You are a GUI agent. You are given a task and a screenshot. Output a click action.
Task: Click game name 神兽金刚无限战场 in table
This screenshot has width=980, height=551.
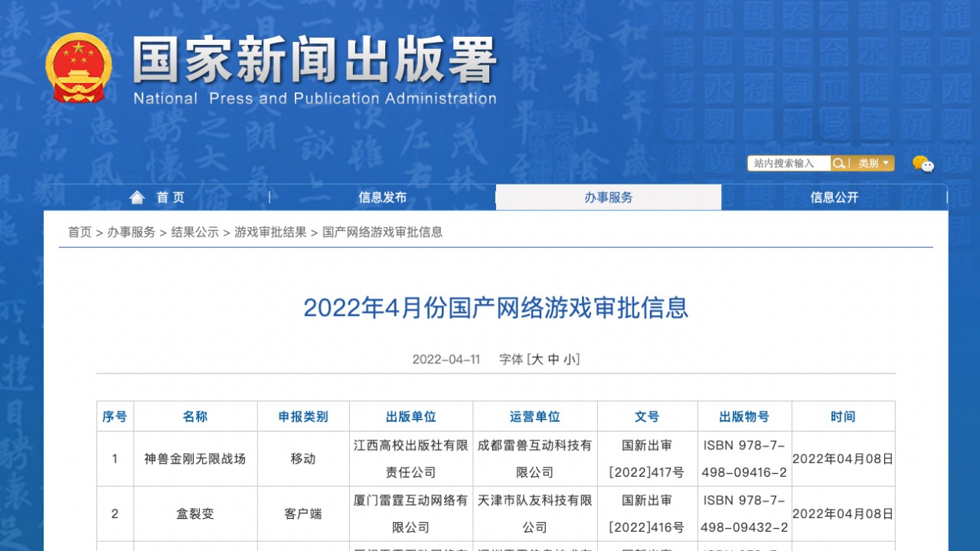coord(196,458)
